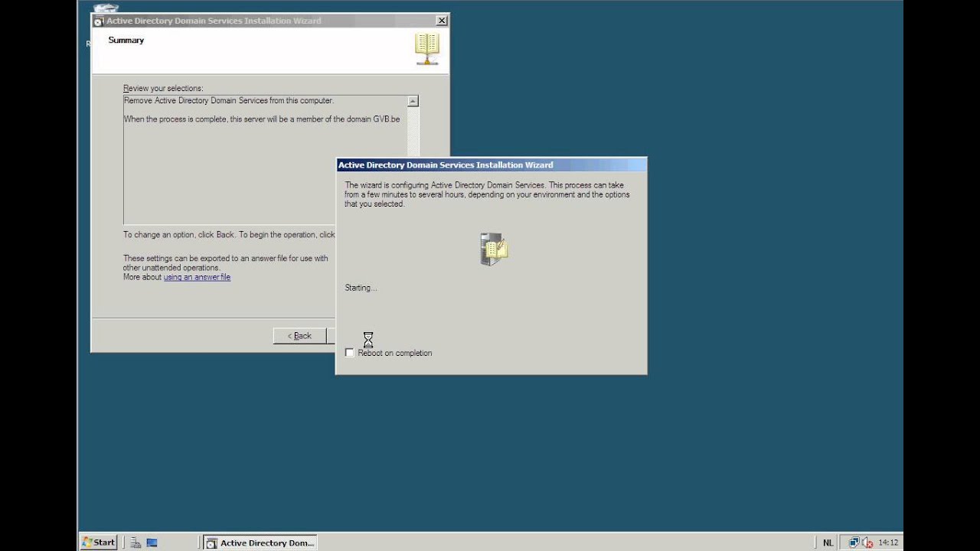Click the animated server icon in progress dialog

pyautogui.click(x=494, y=249)
